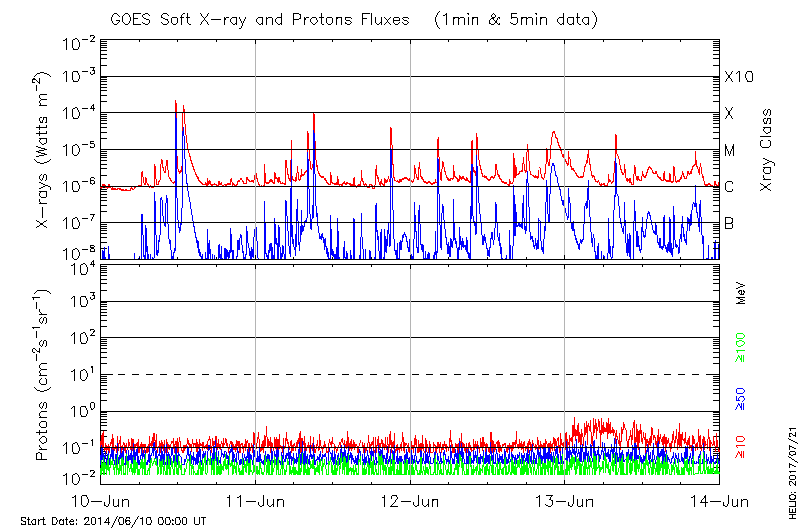
Task: Click the 14-Jun label at axis end
Action: coord(719,502)
